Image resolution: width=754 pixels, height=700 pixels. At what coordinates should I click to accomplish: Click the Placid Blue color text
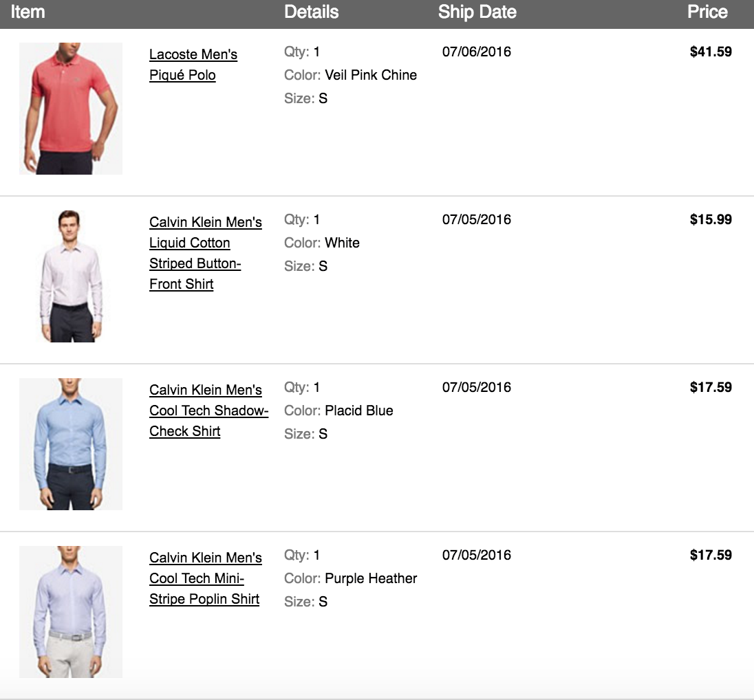[x=359, y=411]
